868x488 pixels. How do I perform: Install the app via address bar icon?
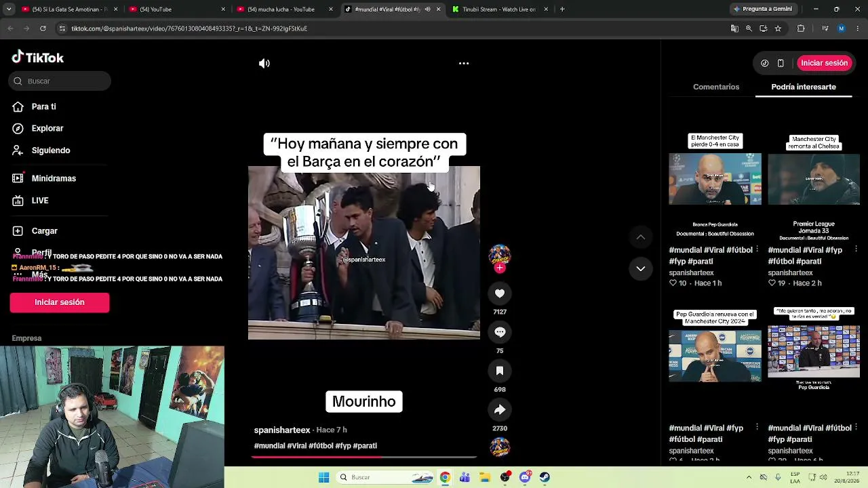764,28
